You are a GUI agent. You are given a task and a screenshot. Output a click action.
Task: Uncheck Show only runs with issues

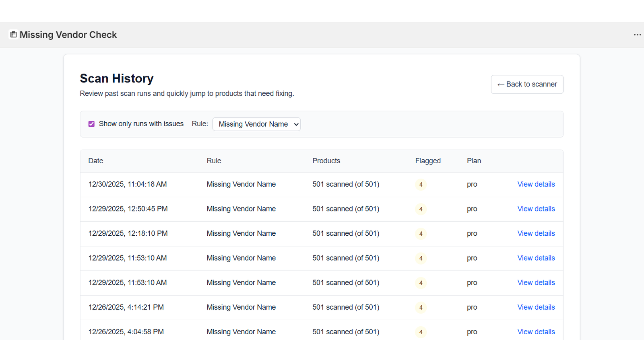(91, 124)
